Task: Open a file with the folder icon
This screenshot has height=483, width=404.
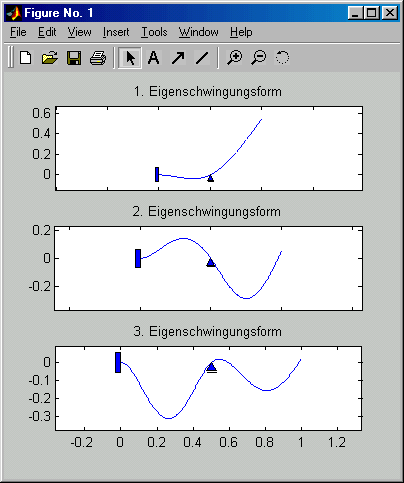Action: [50, 58]
